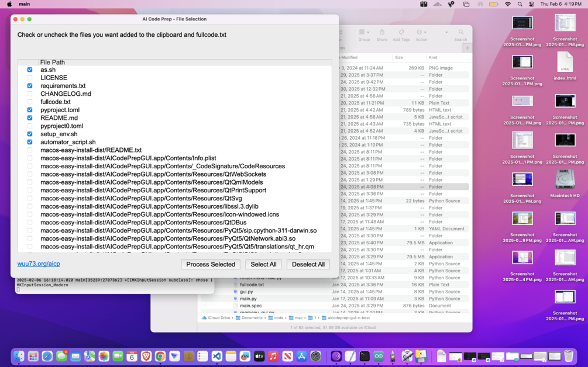Image resolution: width=588 pixels, height=367 pixels.
Task: Click the Deselect All button
Action: click(308, 264)
